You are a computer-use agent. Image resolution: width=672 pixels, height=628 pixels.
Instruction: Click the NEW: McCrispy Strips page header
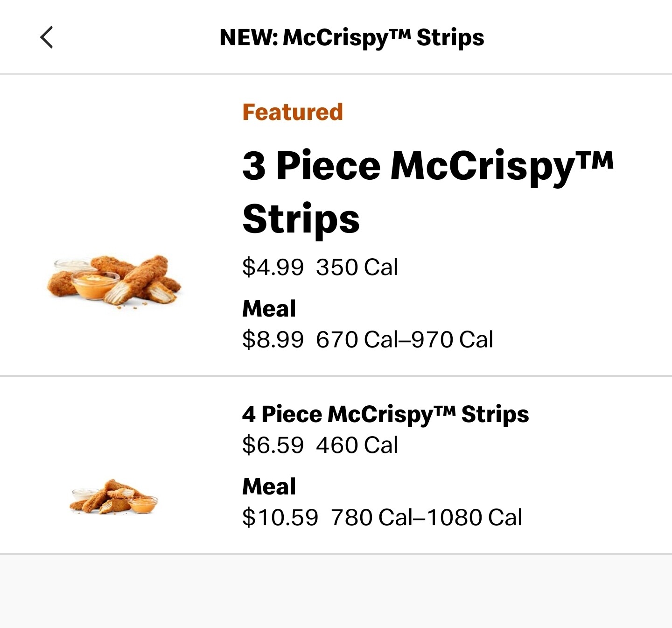(x=352, y=37)
